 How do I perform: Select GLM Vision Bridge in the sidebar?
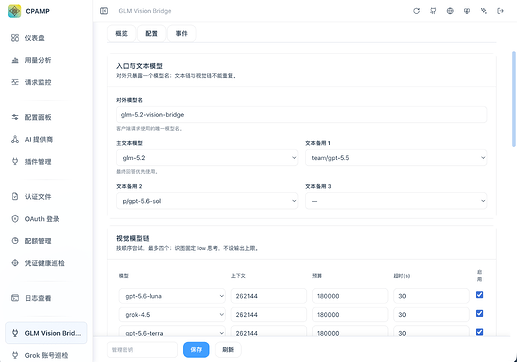[46, 333]
